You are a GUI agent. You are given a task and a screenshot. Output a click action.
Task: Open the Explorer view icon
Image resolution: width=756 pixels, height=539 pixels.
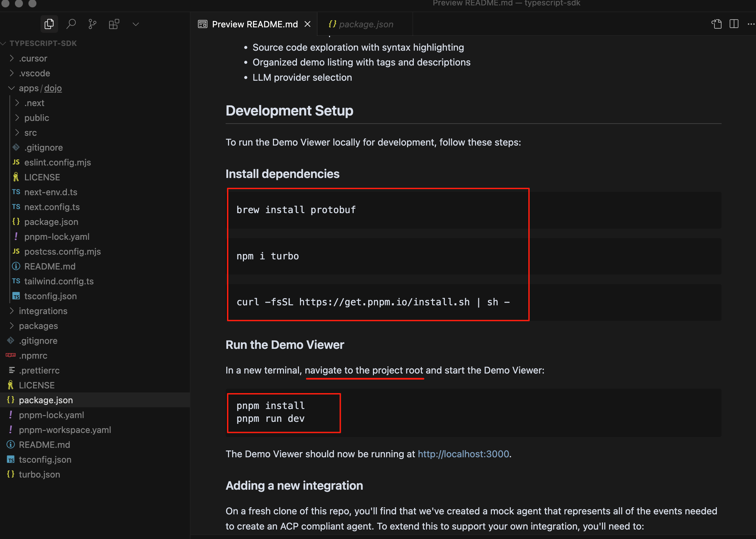pyautogui.click(x=49, y=24)
